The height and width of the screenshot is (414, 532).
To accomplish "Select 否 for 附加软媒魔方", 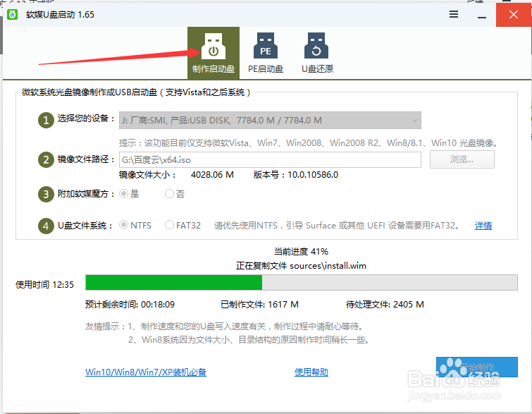I will click(x=175, y=194).
